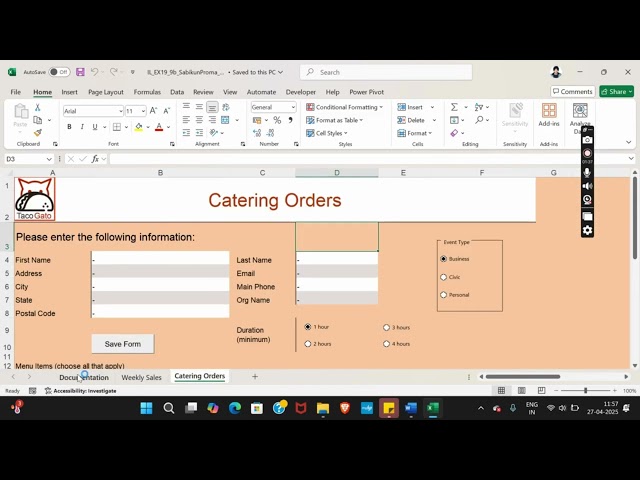The height and width of the screenshot is (480, 640).
Task: Collapse the ribbon with chevron
Action: tap(629, 142)
